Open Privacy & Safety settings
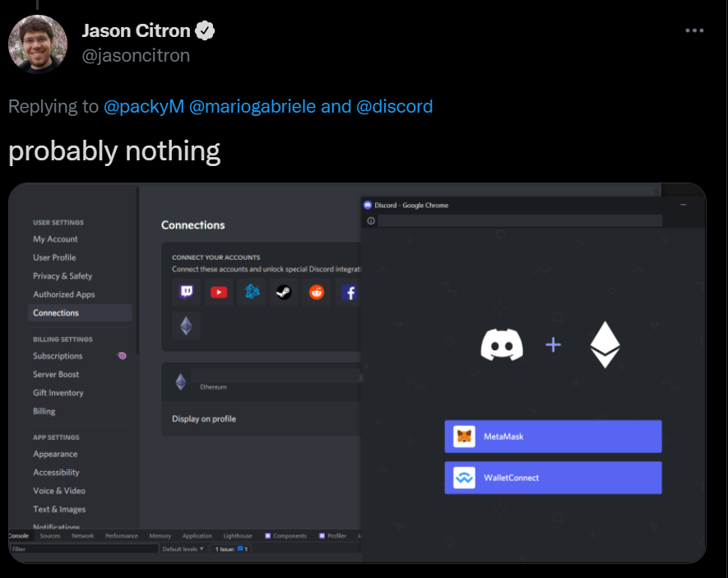This screenshot has width=728, height=578. click(63, 276)
